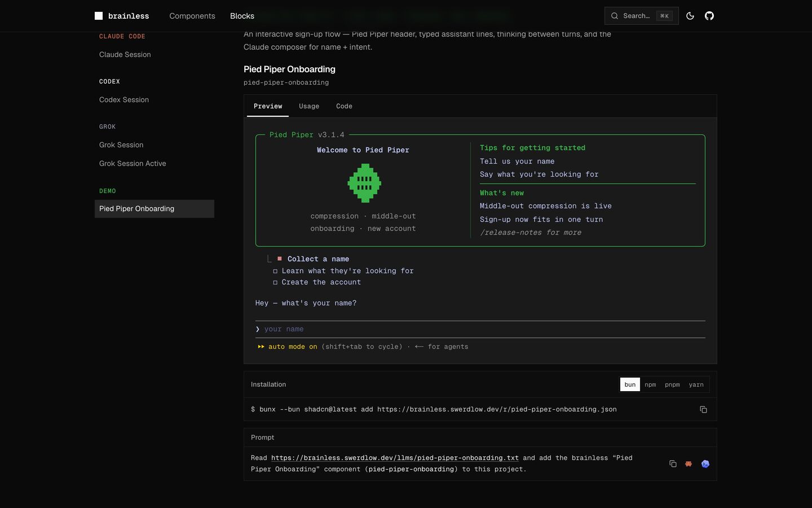Click the 'Learn what they're looking for' step
This screenshot has height=508, width=812.
347,271
